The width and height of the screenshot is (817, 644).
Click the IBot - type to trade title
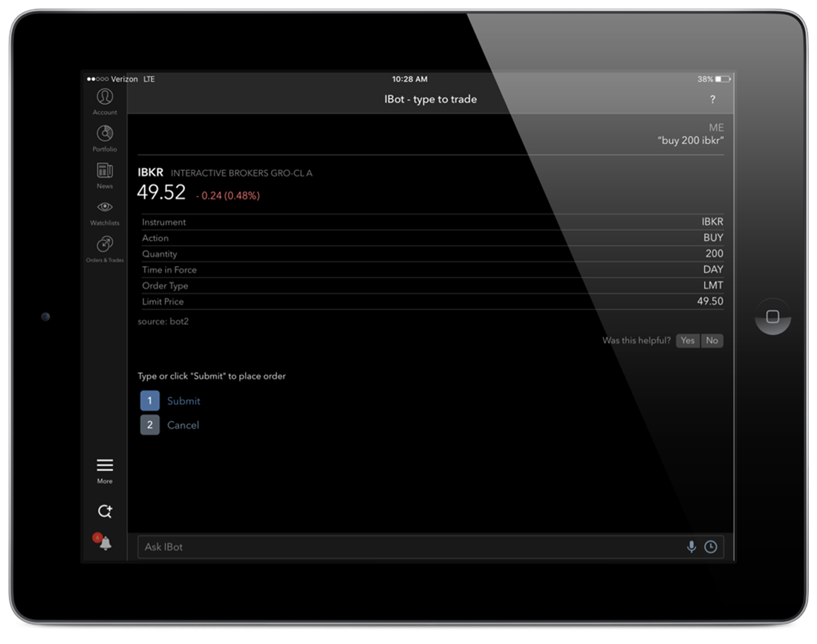(430, 99)
